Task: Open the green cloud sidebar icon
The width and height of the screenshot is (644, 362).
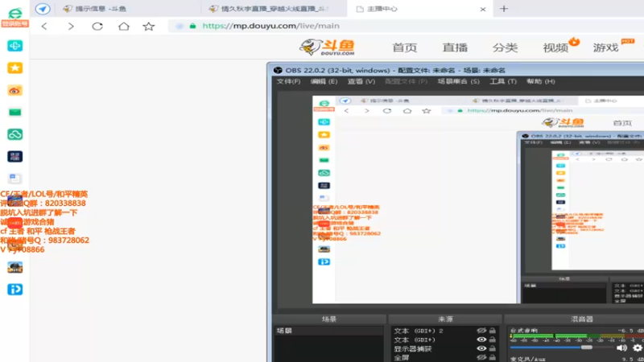Action: pyautogui.click(x=14, y=134)
